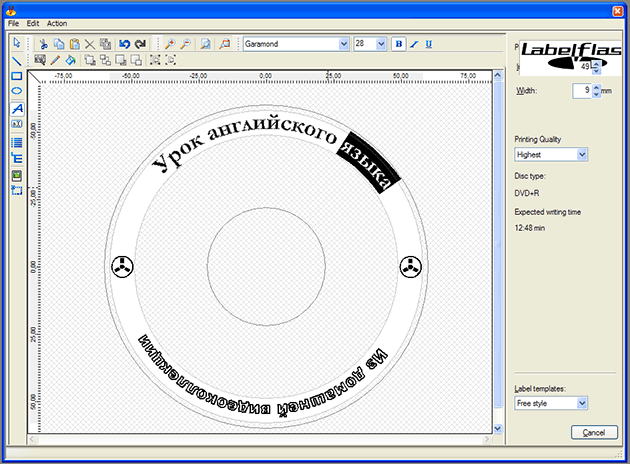Screen dimensions: 630x464
Task: Click the Width value input field
Action: point(581,91)
